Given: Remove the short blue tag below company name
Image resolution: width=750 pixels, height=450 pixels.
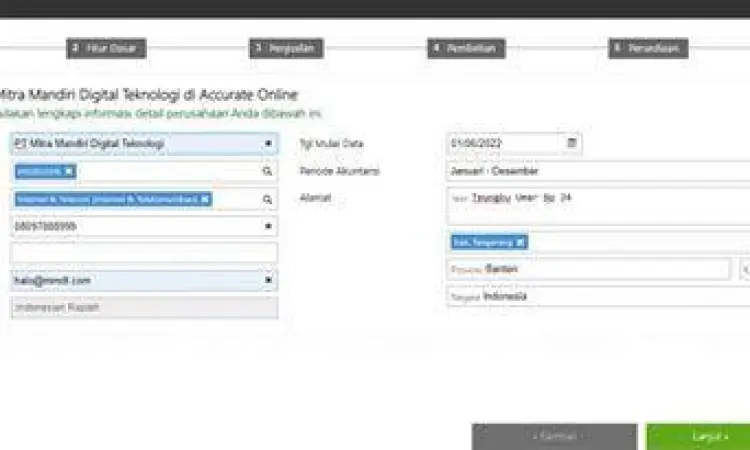Looking at the screenshot, I should (x=69, y=171).
